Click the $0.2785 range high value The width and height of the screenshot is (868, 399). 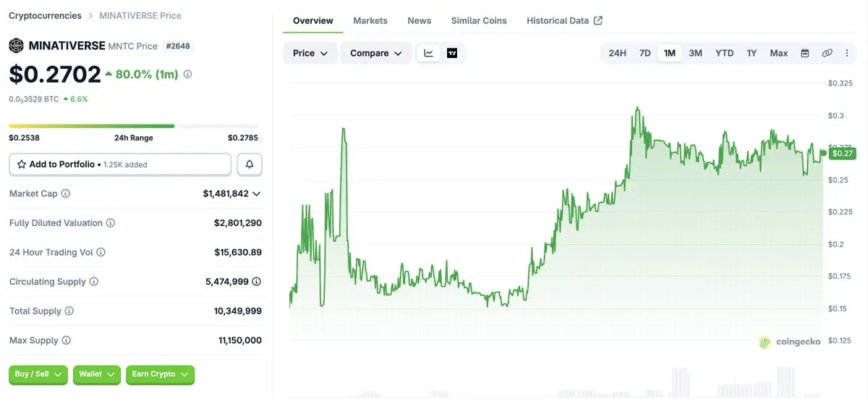pos(243,138)
